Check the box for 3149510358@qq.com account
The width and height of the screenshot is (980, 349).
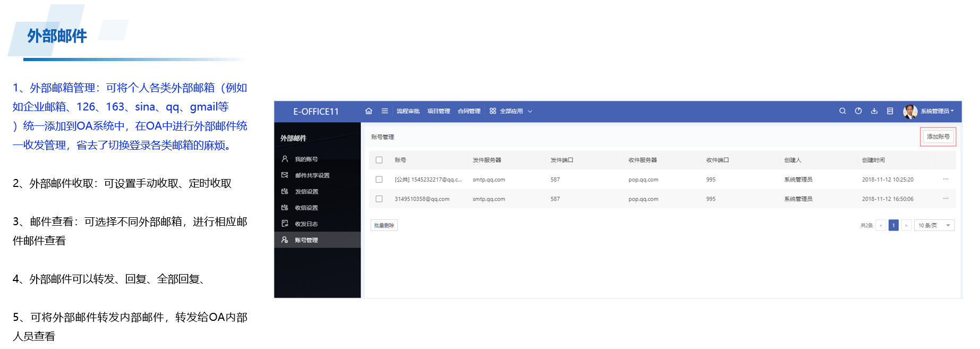pyautogui.click(x=379, y=199)
